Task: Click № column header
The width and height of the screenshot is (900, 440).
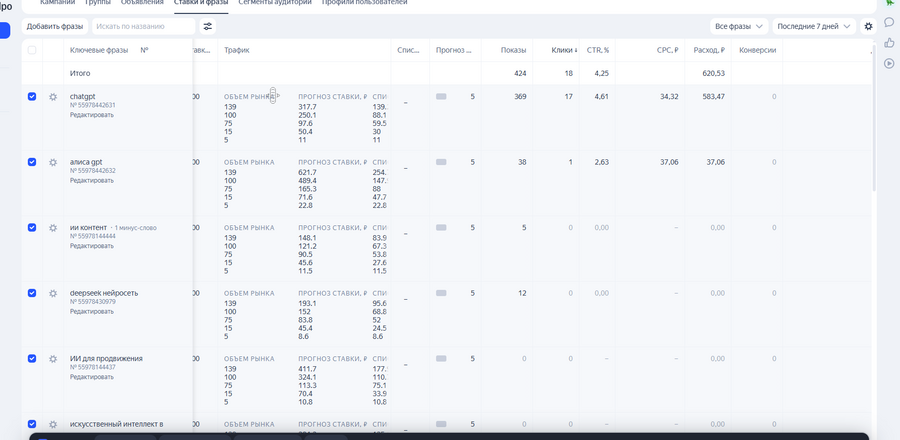Action: [145, 50]
